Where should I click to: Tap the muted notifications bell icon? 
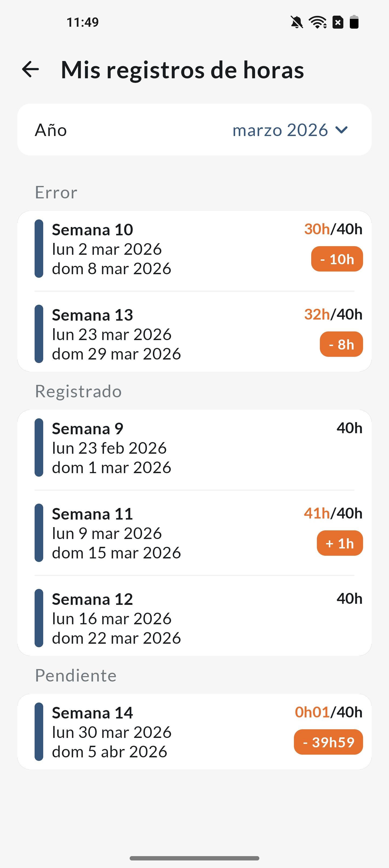[297, 22]
